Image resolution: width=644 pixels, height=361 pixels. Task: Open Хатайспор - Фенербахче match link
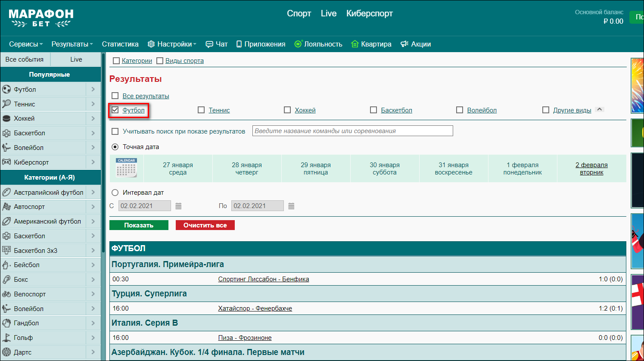pyautogui.click(x=255, y=308)
